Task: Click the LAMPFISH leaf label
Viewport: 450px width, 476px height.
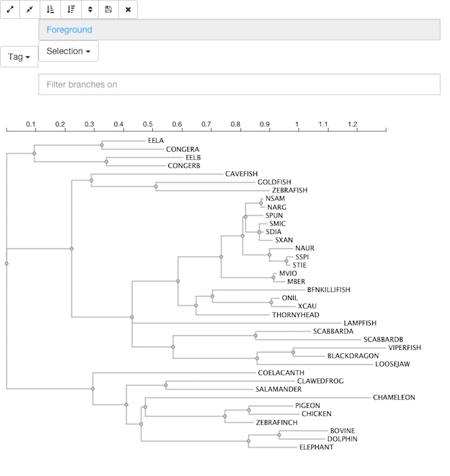Action: click(360, 323)
